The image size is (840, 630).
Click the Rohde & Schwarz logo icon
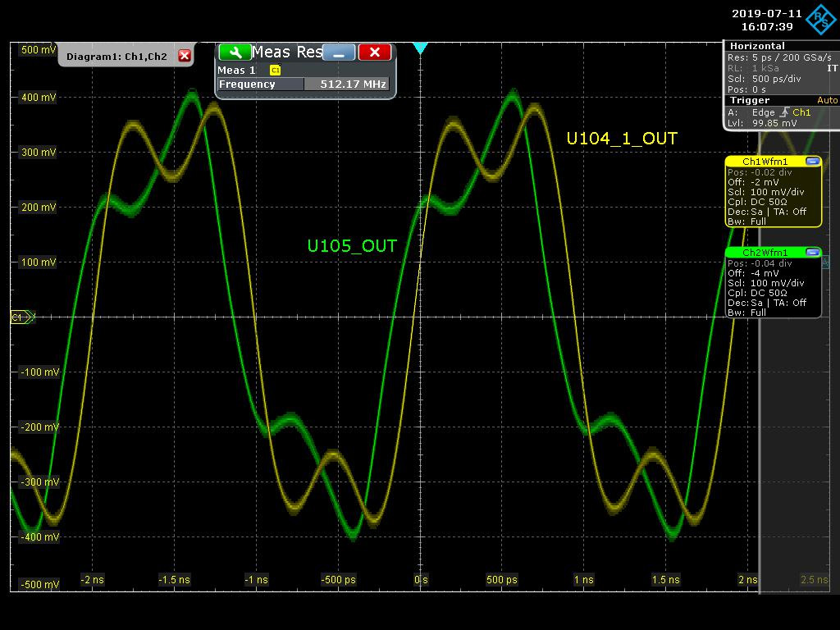pos(820,20)
